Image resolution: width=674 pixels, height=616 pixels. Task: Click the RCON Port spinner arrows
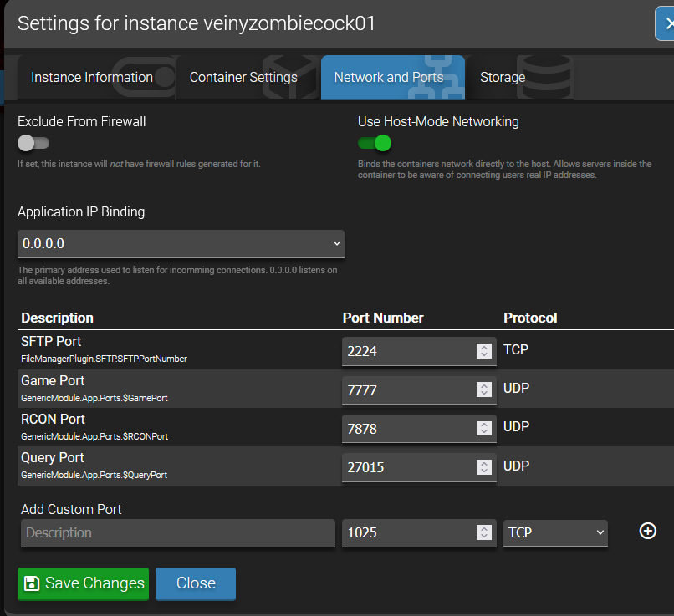coord(483,428)
